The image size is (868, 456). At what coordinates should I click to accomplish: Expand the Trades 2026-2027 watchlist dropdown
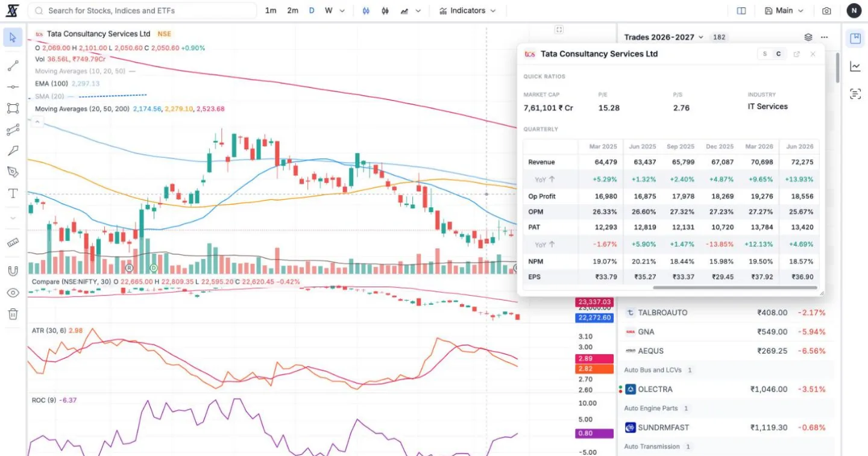[x=664, y=37]
